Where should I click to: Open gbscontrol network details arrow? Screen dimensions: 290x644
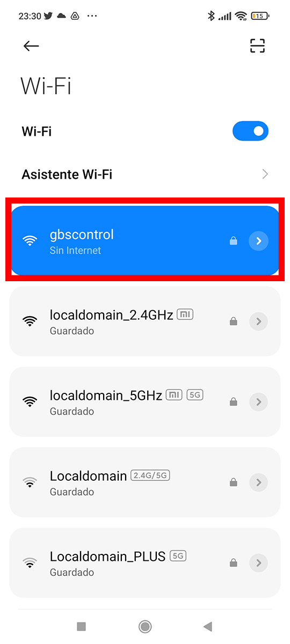tap(258, 241)
